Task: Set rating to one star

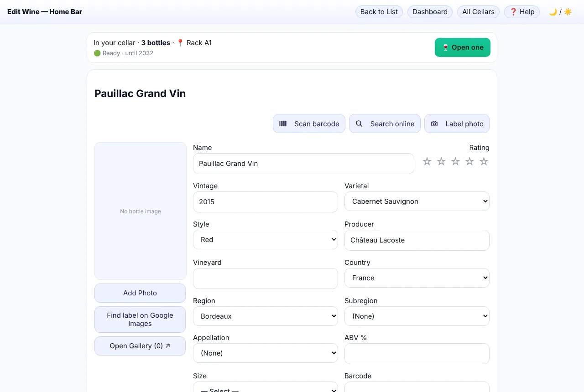Action: 427,161
